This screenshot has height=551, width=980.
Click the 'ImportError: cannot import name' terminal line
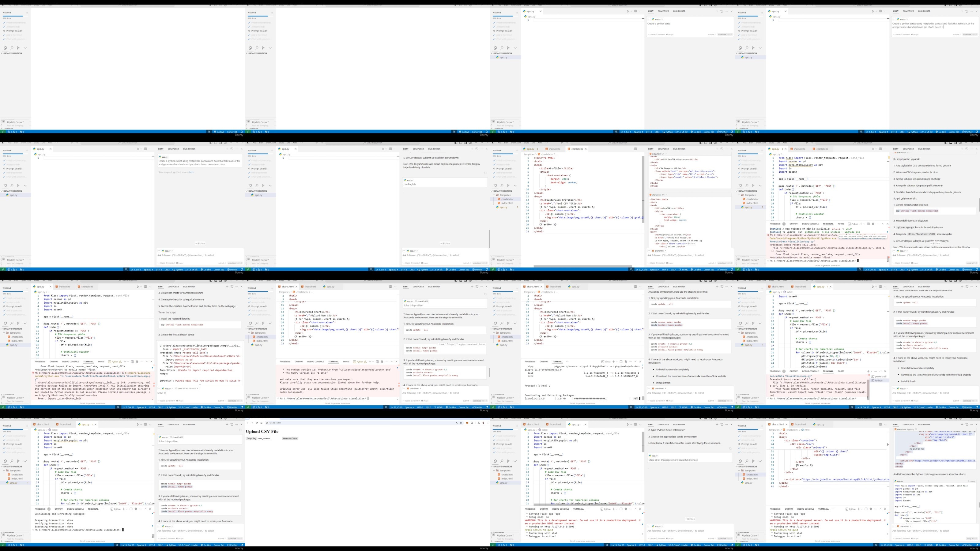818,392
